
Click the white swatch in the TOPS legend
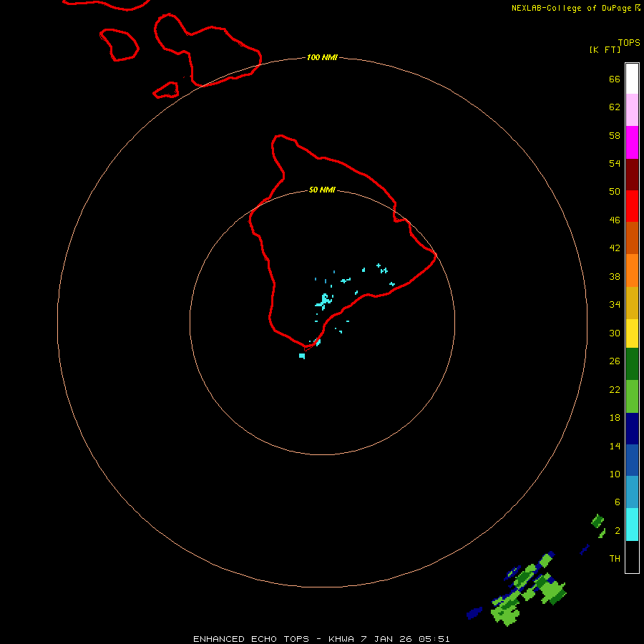click(632, 79)
